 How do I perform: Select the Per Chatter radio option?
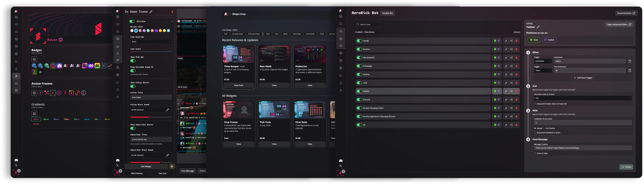(544, 128)
